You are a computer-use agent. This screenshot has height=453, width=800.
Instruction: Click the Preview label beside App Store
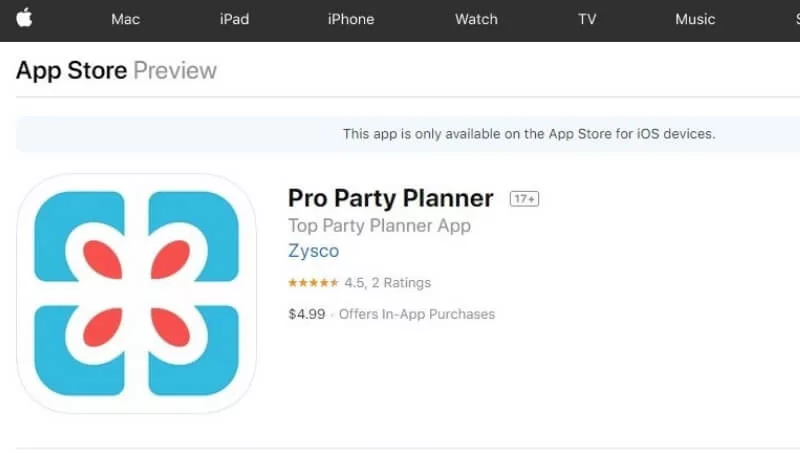pyautogui.click(x=175, y=70)
